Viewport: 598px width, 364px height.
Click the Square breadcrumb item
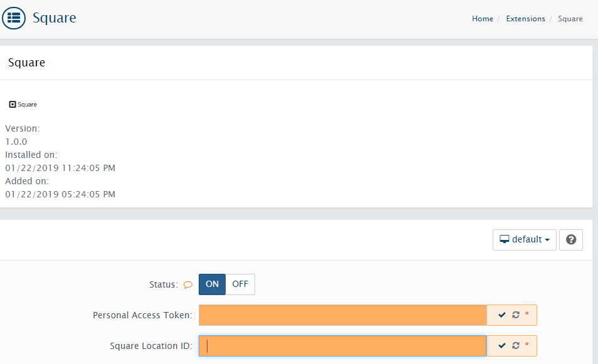[570, 19]
